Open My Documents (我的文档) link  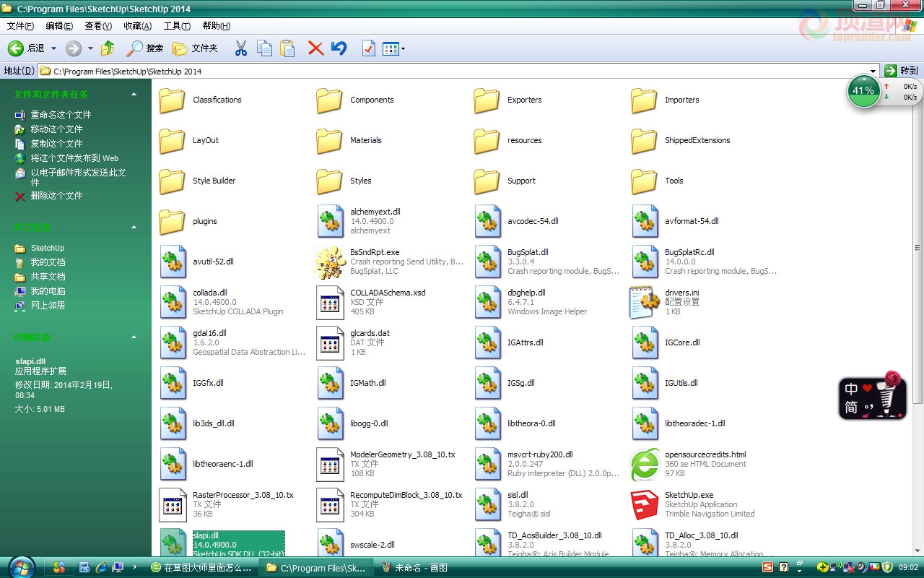[48, 262]
